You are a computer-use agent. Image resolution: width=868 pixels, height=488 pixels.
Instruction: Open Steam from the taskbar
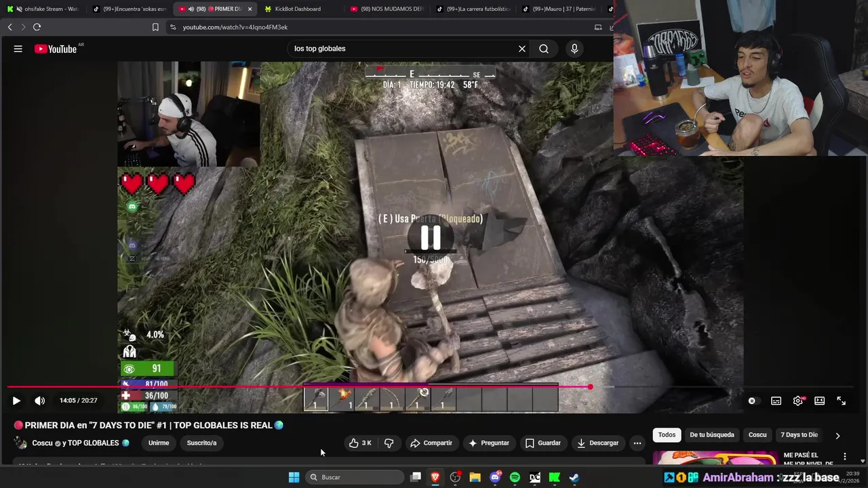point(574,477)
